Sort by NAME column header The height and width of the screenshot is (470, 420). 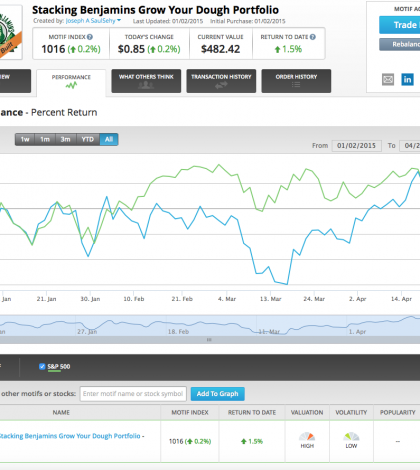[61, 412]
